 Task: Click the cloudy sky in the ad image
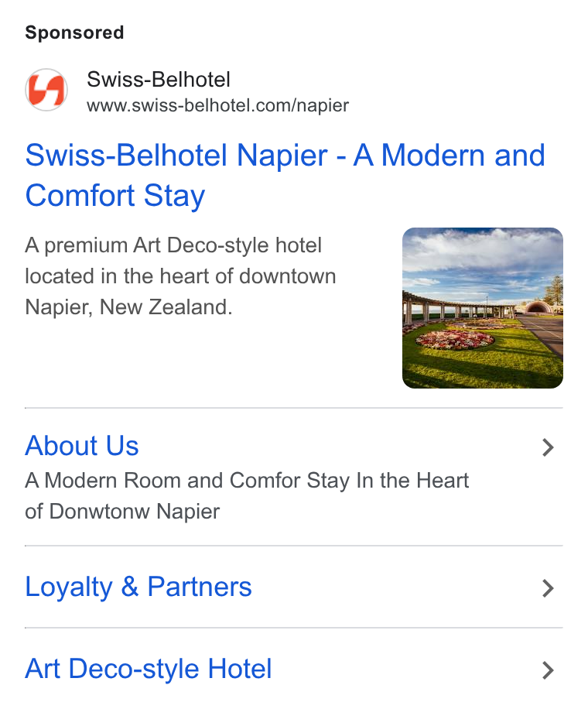point(482,258)
